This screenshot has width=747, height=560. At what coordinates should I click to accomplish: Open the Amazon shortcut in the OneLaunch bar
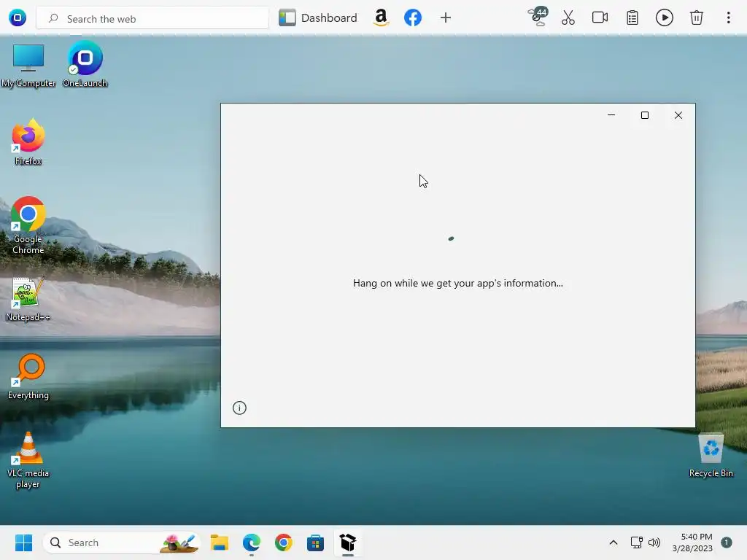[381, 18]
